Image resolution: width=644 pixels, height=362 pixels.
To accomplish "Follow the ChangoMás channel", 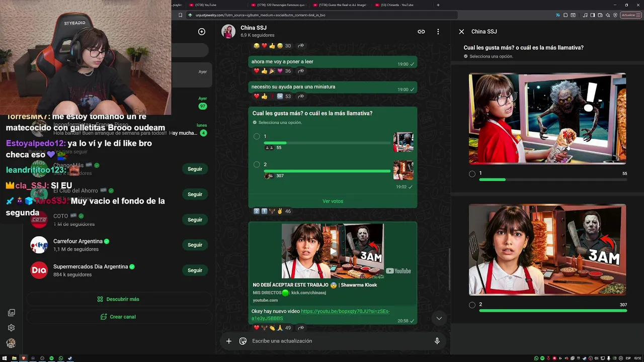I will click(x=195, y=169).
